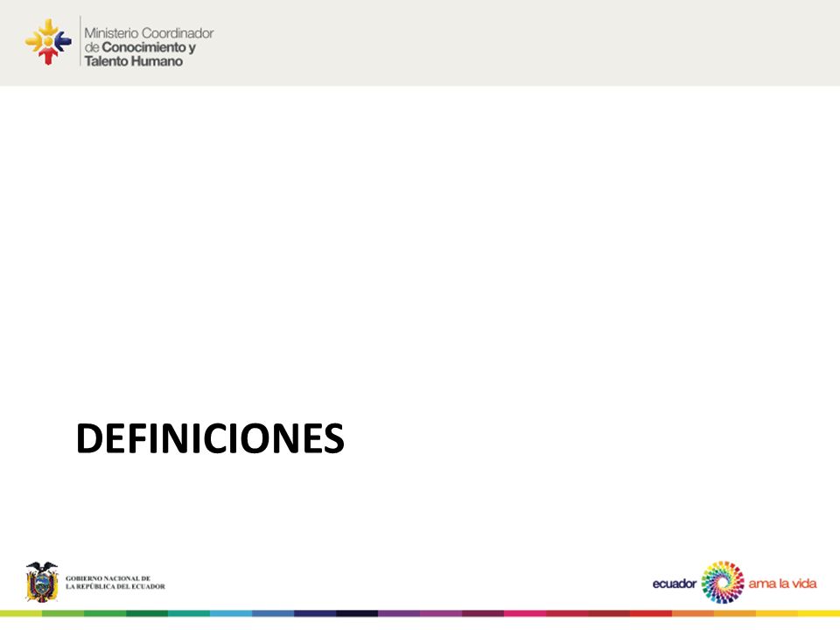Viewport: 840px width, 630px height.
Task: Click the text "de Conocimiento y"
Action: coord(140,47)
